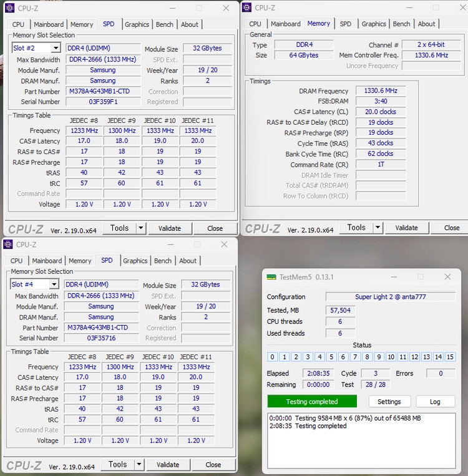Select serial number 03F359F1
Image resolution: width=468 pixels, height=476 pixels.
[x=103, y=102]
